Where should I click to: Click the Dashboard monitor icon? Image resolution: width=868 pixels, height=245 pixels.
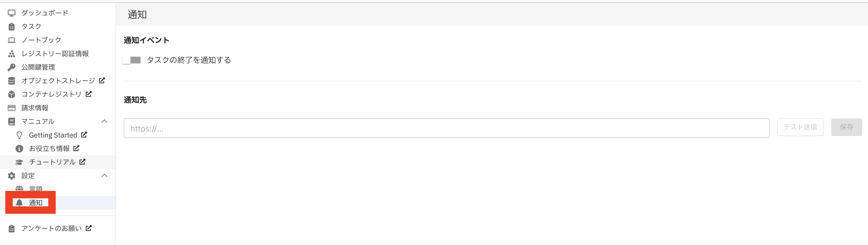point(11,13)
